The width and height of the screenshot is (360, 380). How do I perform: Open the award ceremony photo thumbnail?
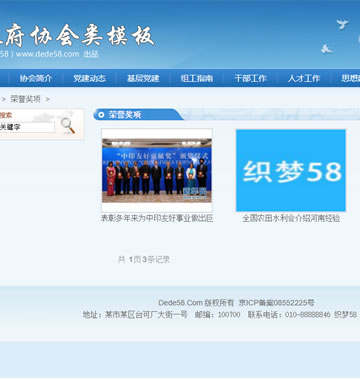pos(157,170)
